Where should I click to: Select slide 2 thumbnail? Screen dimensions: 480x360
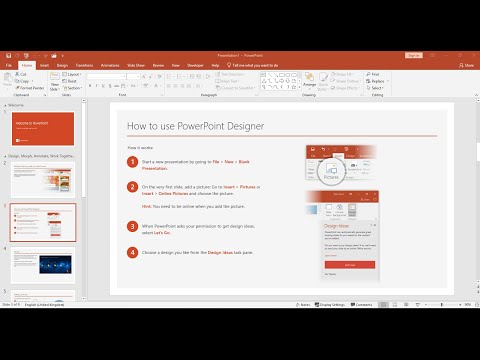click(43, 180)
